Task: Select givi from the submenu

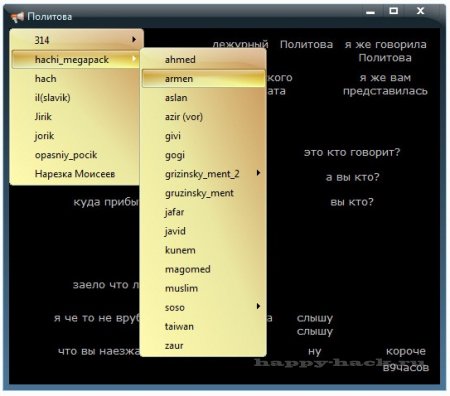Action: [203, 136]
